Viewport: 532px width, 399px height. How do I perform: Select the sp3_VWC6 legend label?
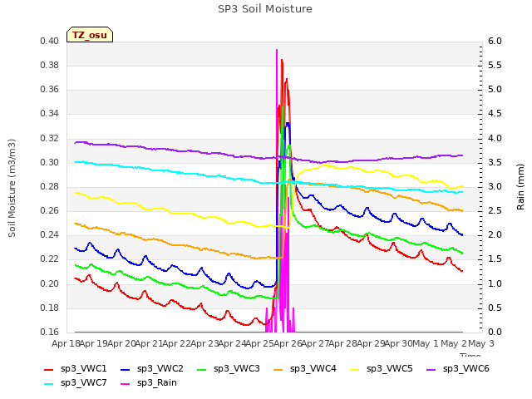(465, 369)
